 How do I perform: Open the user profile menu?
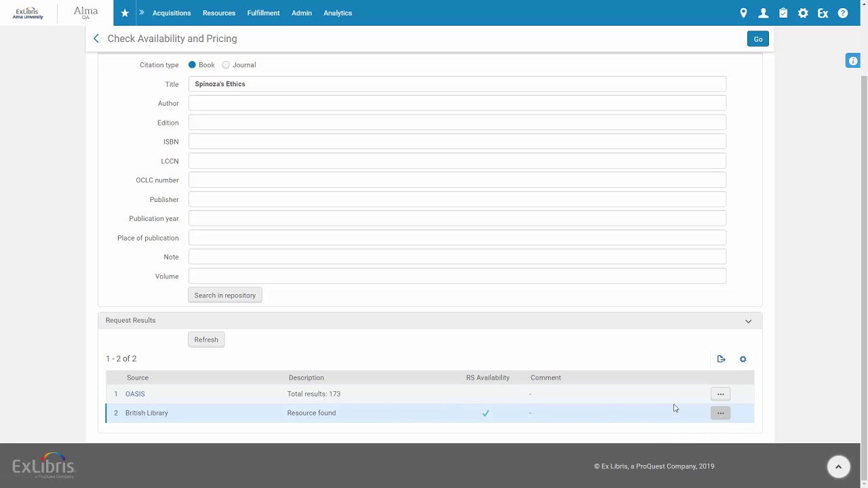pos(764,13)
